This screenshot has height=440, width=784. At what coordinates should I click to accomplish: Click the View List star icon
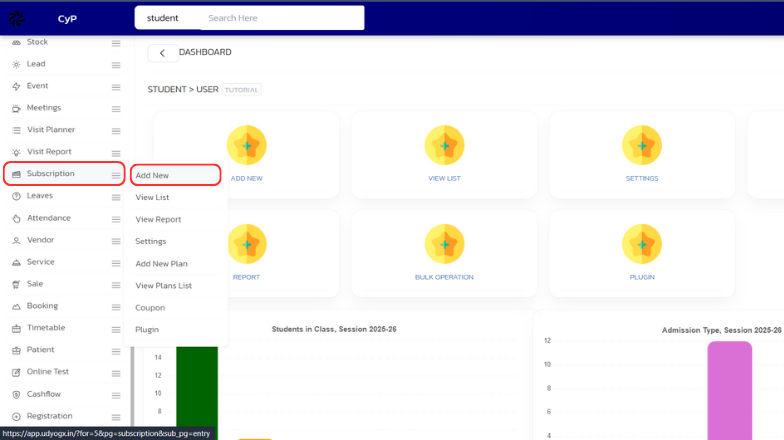pos(444,145)
